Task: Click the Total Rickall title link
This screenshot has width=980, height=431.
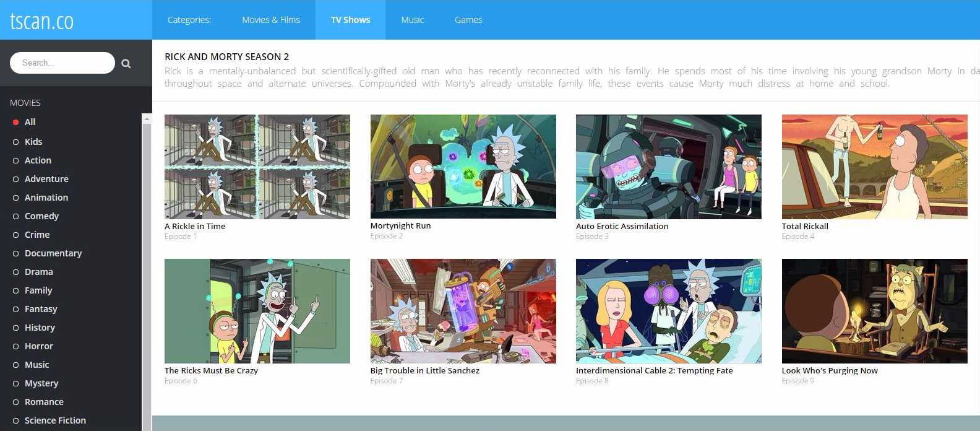Action: [x=805, y=226]
